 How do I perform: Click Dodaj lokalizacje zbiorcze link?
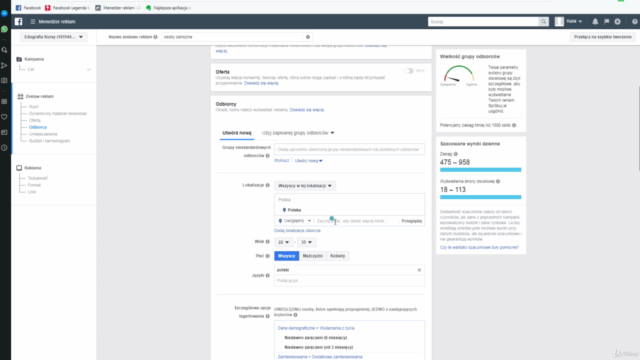[x=297, y=231]
